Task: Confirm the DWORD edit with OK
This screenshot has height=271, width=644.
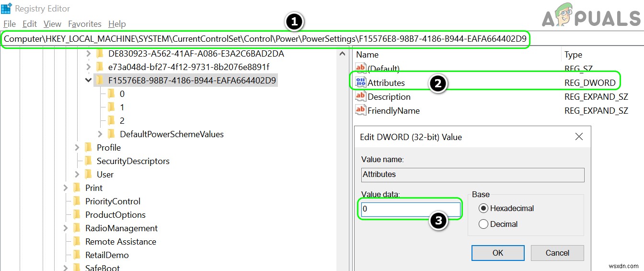Action: (498, 253)
